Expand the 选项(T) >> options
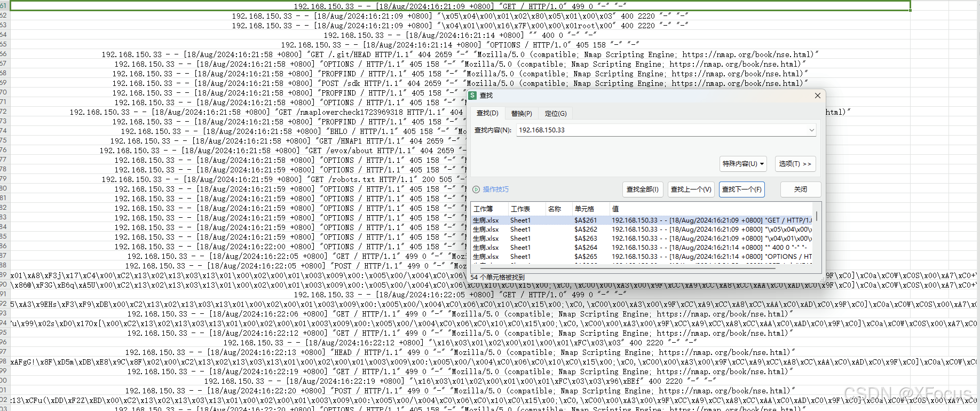Image resolution: width=980 pixels, height=411 pixels. coord(795,164)
